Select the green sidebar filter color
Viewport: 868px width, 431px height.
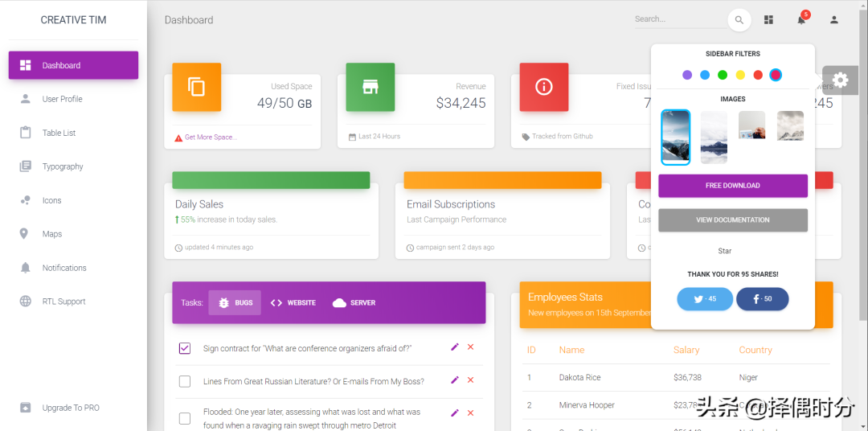click(x=723, y=75)
